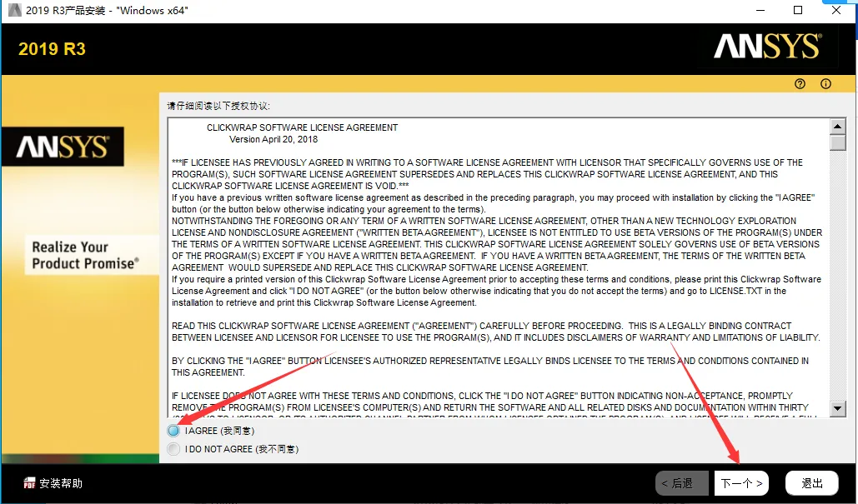The width and height of the screenshot is (858, 504).
Task: Click the ANSYS installer title bar icon
Action: tap(14, 10)
